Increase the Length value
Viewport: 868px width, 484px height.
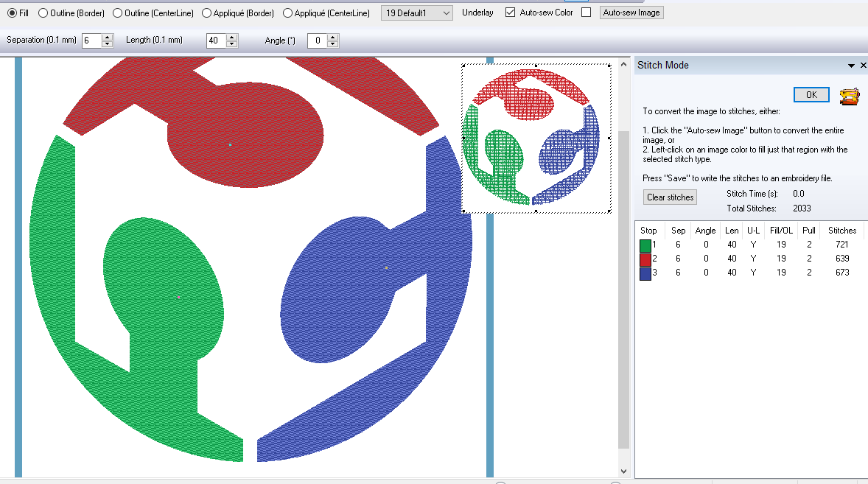[232, 37]
